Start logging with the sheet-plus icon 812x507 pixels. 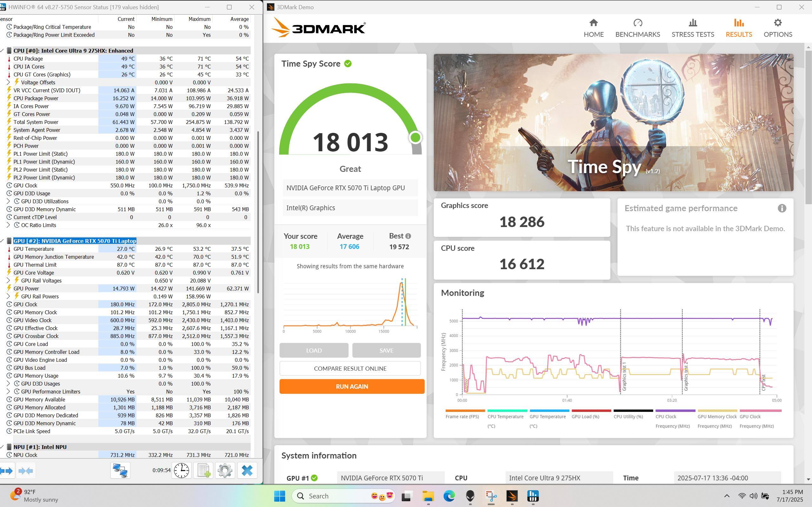coord(203,471)
